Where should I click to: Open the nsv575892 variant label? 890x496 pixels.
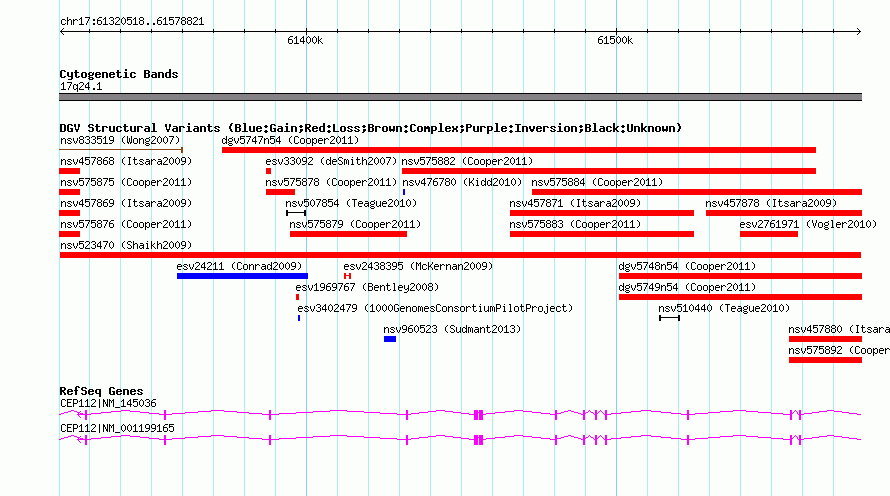[839, 350]
